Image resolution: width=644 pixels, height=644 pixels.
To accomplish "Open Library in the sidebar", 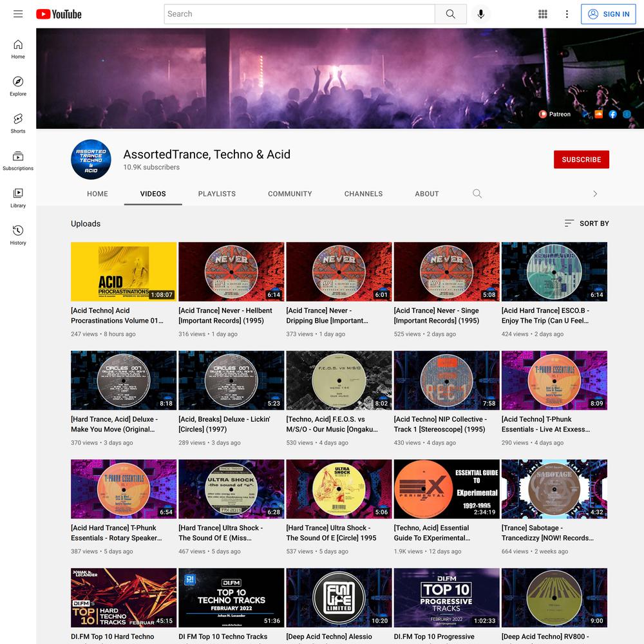I will (x=18, y=198).
